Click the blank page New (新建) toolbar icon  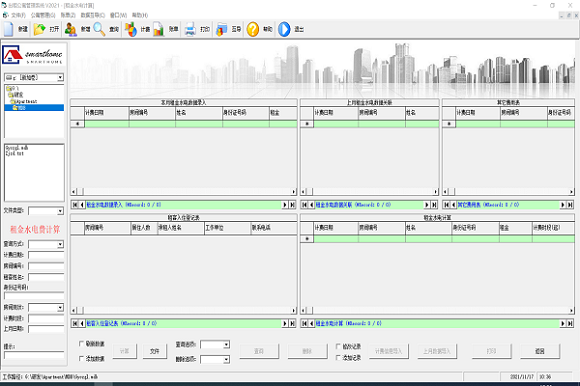(x=9, y=29)
